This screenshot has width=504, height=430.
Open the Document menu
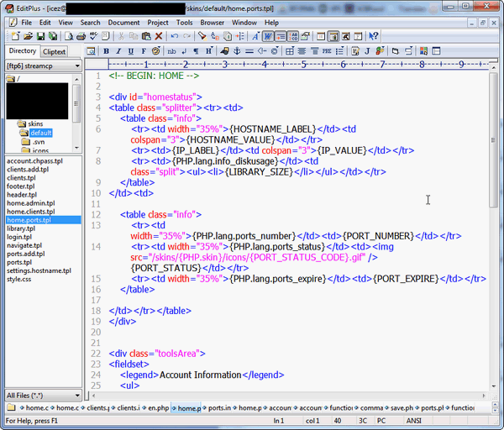pos(123,23)
